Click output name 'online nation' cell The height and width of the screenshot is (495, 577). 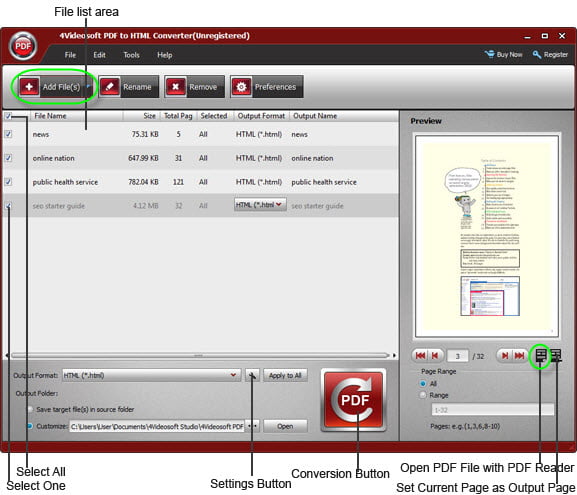point(312,158)
